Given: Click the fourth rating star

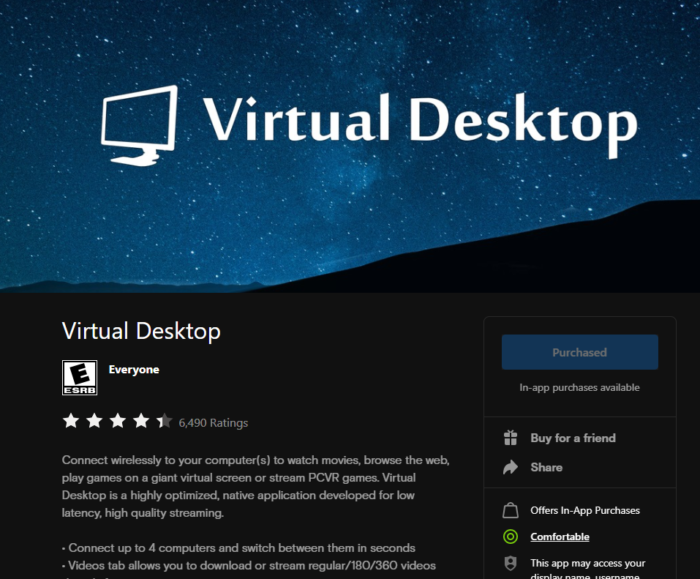Looking at the screenshot, I should click(x=141, y=421).
